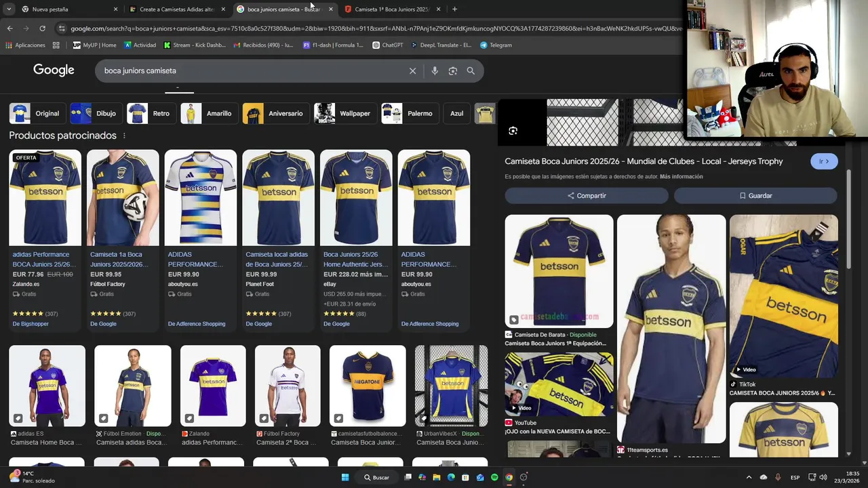Viewport: 868px width, 488px height.
Task: Open ChatGPT bookmark
Action: (x=388, y=45)
